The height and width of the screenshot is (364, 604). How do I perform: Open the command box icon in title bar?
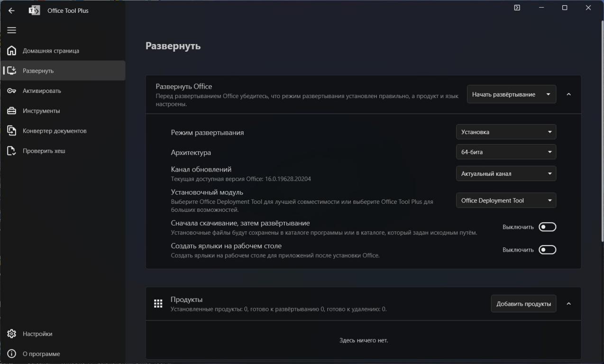pyautogui.click(x=517, y=8)
